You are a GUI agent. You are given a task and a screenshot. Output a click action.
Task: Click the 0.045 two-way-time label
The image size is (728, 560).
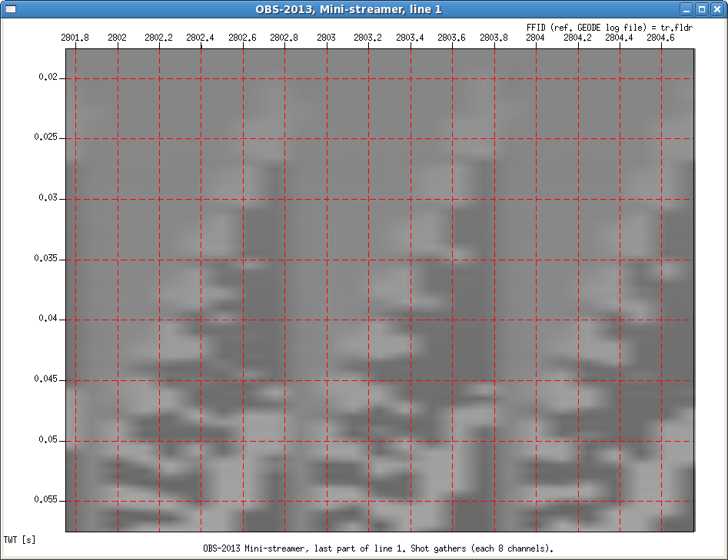45,379
